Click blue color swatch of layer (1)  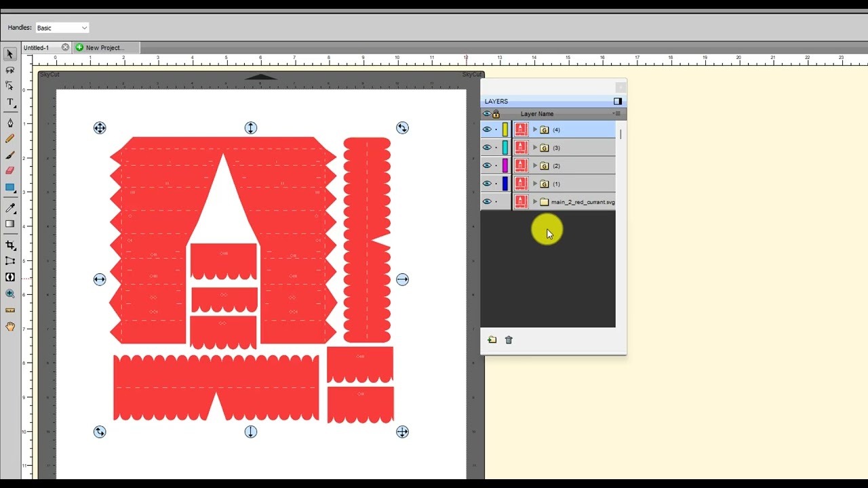[x=505, y=184]
